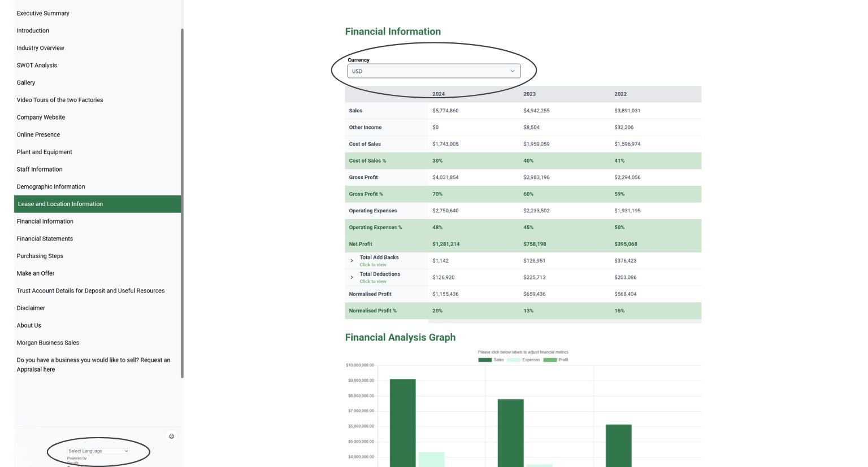This screenshot has height=467, width=868.
Task: Click 'Click to view' under Total Deductions
Action: pyautogui.click(x=373, y=281)
